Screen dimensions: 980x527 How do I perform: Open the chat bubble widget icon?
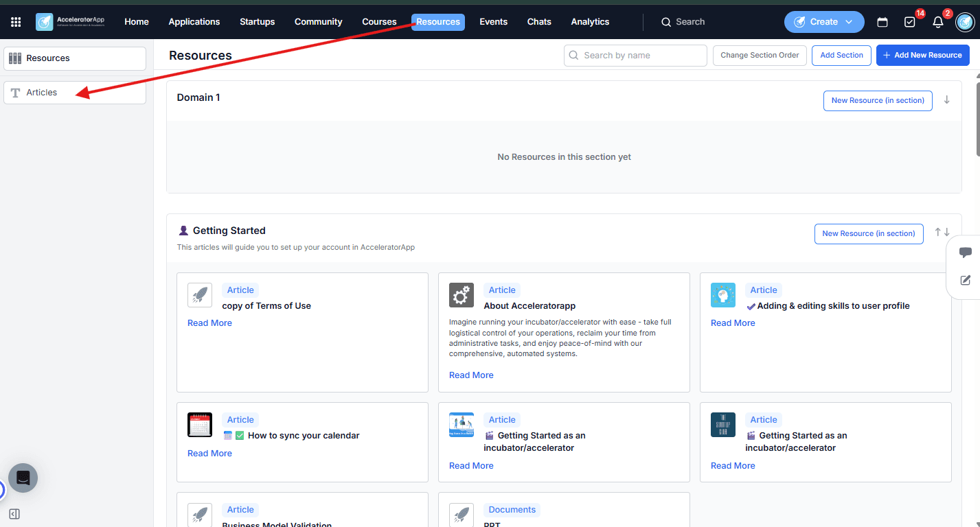tap(966, 253)
